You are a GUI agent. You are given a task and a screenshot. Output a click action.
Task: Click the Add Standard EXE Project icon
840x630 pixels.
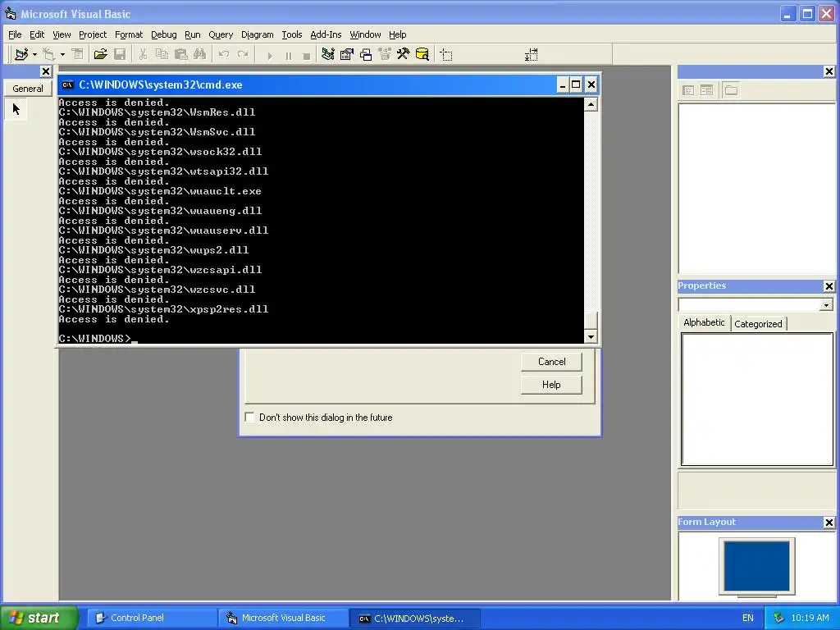[x=21, y=54]
